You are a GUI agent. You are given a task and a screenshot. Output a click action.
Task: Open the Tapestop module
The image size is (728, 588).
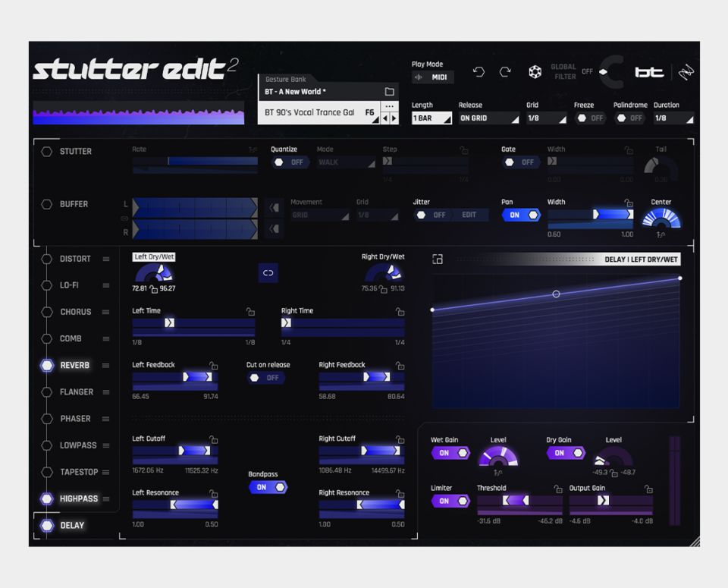tap(79, 472)
